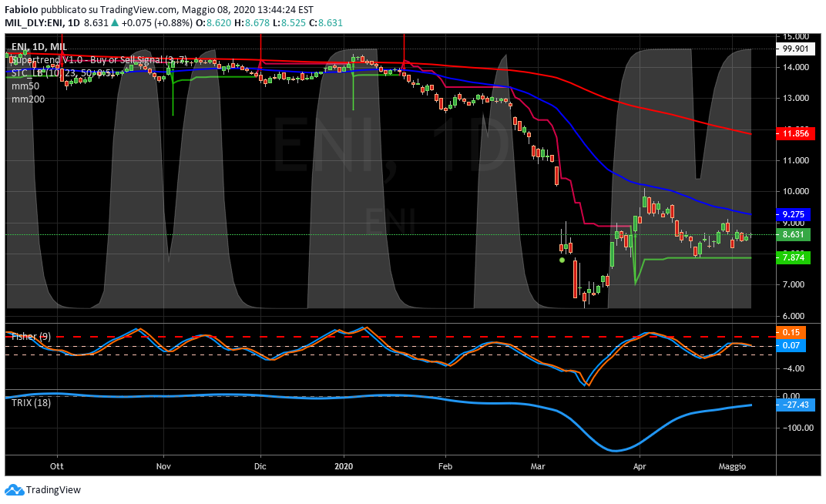Click the TradingView cloud logo icon
826x504 pixels.
(x=15, y=490)
